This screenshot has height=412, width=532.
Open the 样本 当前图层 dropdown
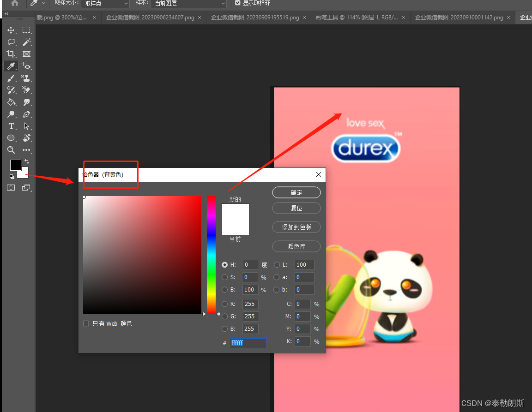coord(188,3)
